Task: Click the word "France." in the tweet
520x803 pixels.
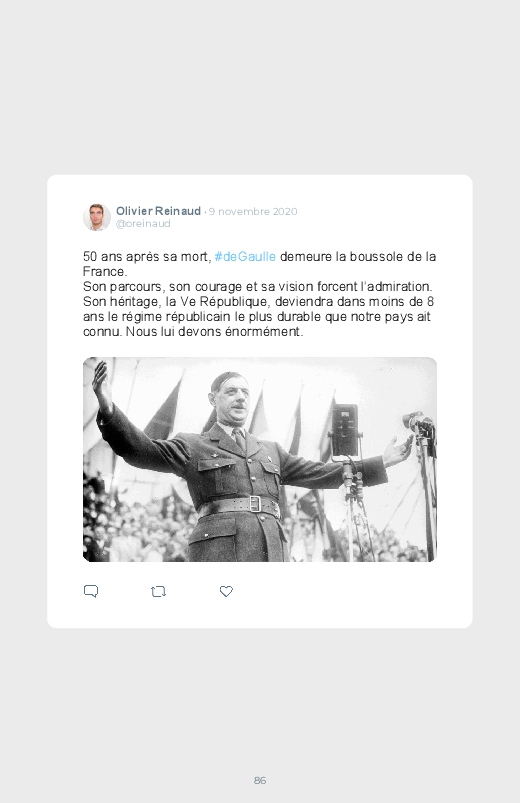Action: click(x=105, y=271)
